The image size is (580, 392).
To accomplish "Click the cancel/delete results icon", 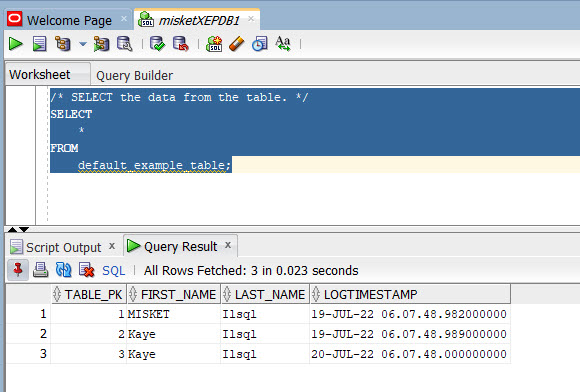I will (x=87, y=270).
